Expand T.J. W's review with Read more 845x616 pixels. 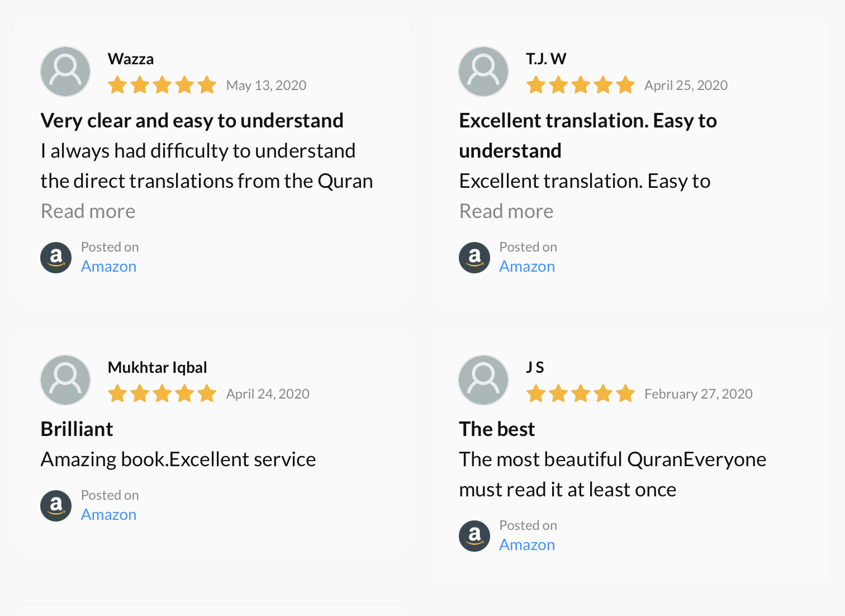506,211
